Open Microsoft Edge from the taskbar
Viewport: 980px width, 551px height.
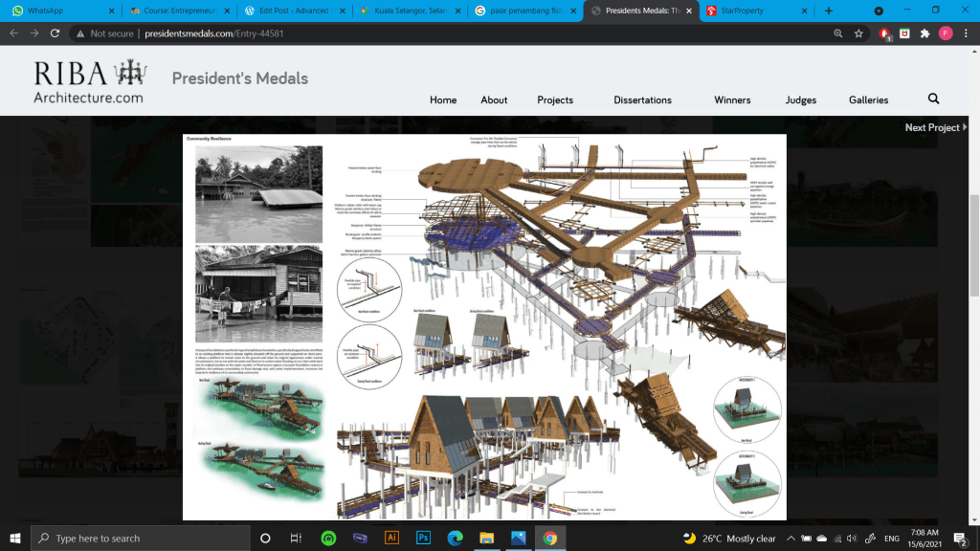click(x=454, y=538)
